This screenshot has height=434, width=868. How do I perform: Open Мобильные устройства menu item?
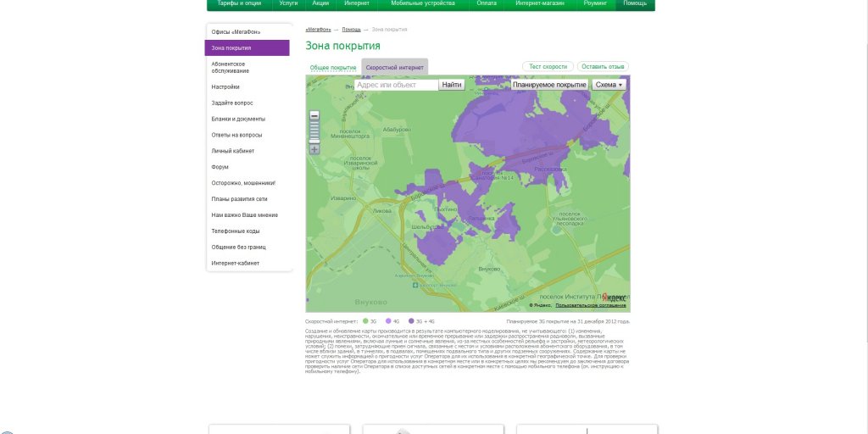tap(423, 3)
